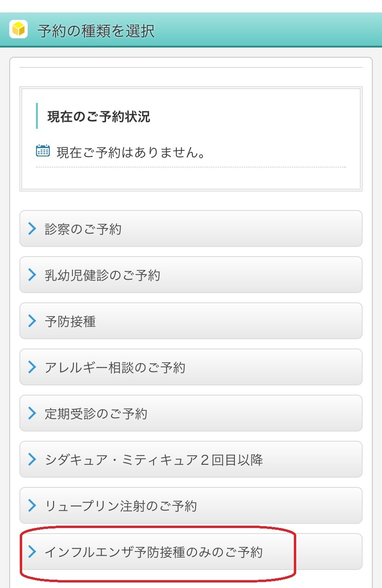Select インフルエンザ予防接種のみのご予約
Image resolution: width=382 pixels, height=588 pixels.
[191, 552]
